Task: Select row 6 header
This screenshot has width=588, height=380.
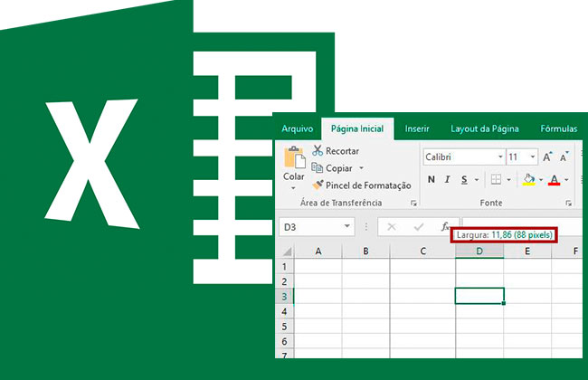Action: (x=285, y=341)
